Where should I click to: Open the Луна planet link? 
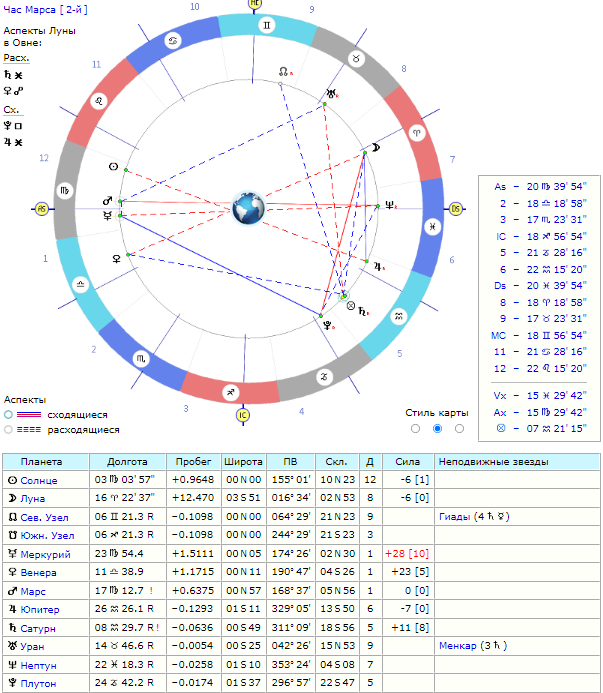33,499
